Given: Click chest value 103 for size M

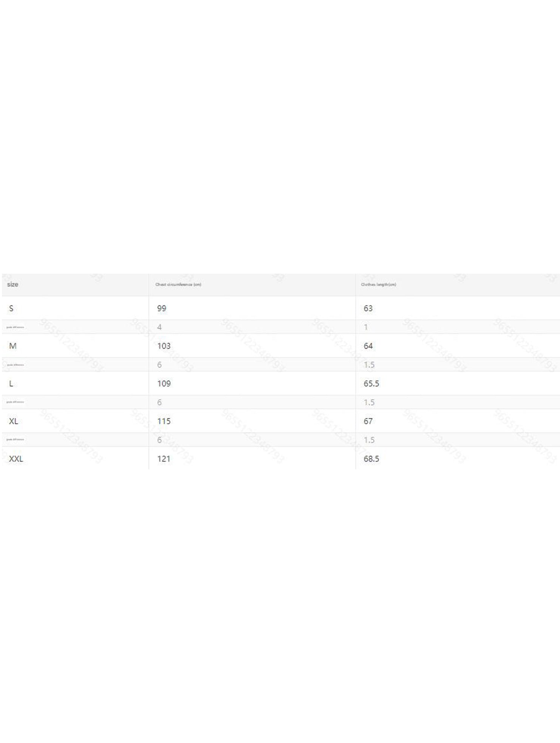Looking at the screenshot, I should click(x=164, y=346).
